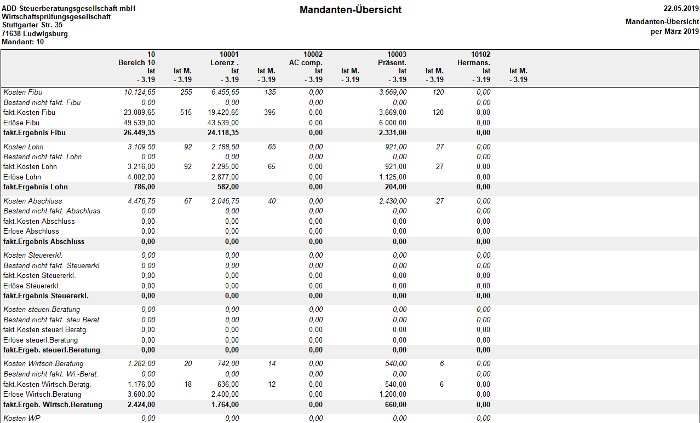
Task: Click the Erlöse Fibu row label
Action: point(21,123)
